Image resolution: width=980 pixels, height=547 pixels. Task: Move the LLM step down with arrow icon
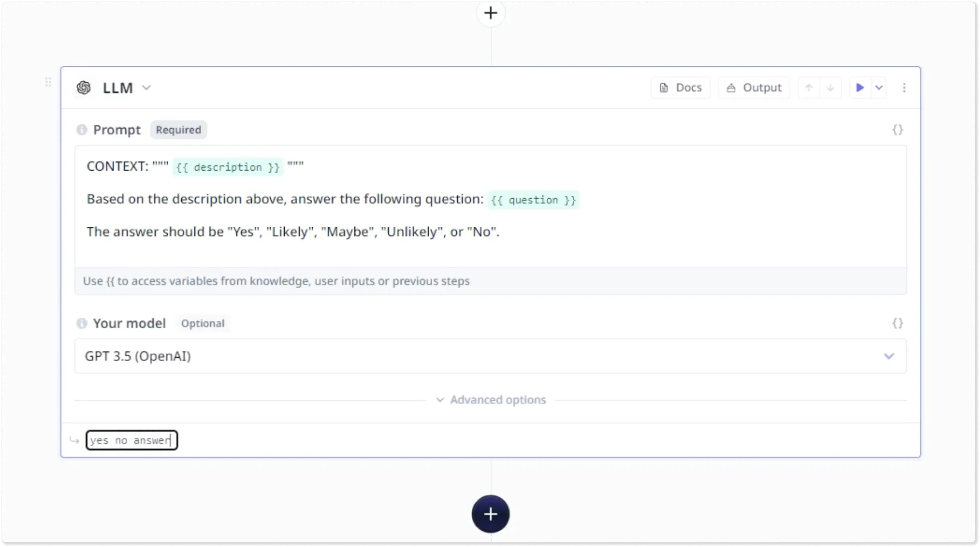[830, 88]
